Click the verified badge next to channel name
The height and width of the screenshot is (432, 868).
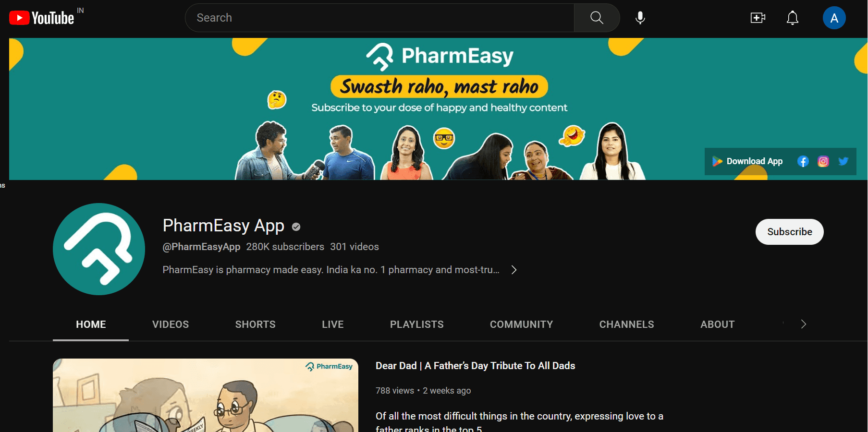point(295,227)
